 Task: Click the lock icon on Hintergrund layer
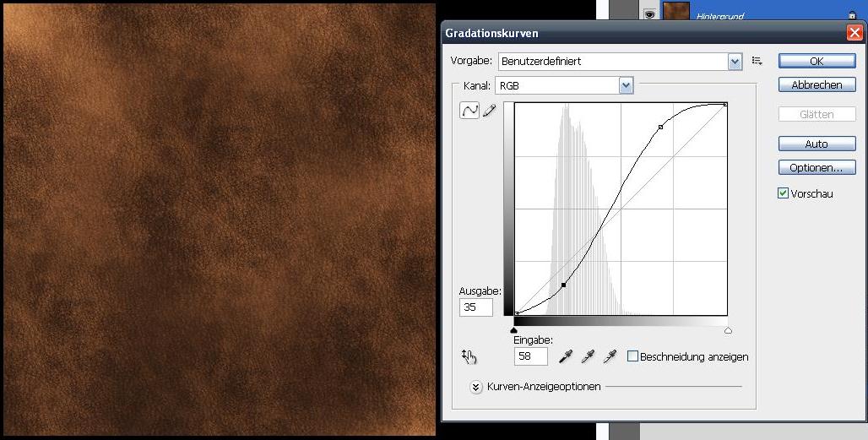pyautogui.click(x=852, y=16)
